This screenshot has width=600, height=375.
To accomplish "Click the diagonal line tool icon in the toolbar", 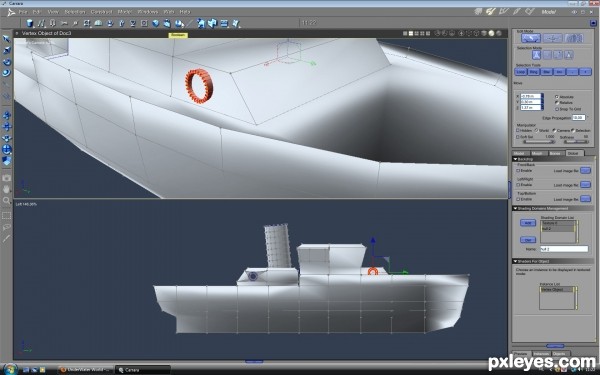I will pos(189,23).
